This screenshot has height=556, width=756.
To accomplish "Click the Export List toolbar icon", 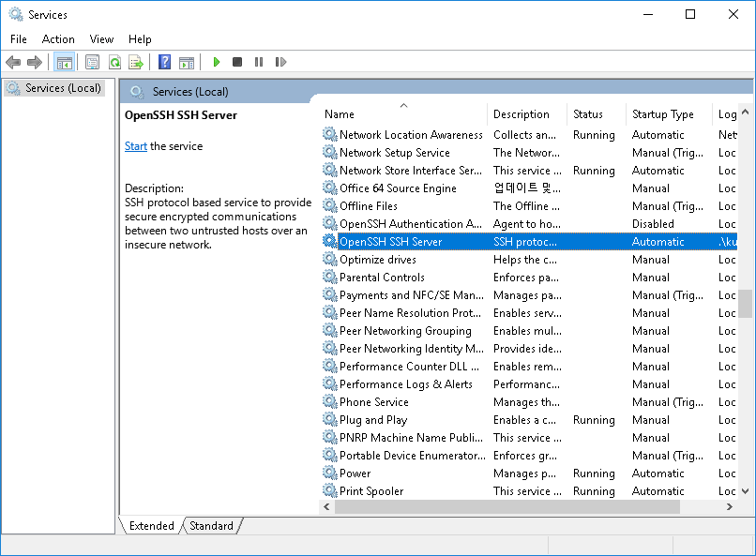I will pos(136,62).
